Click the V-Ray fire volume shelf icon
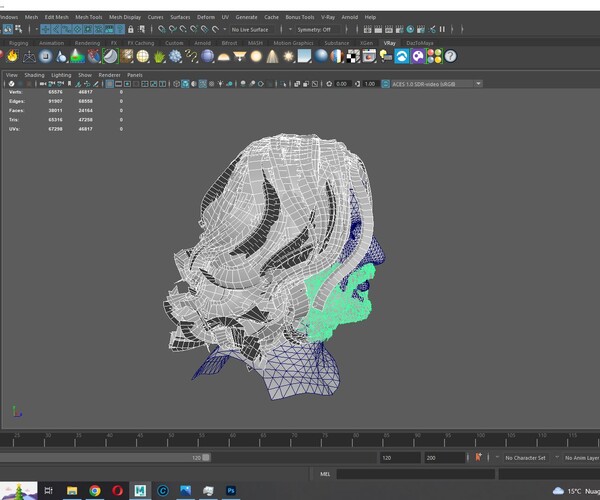Viewport: 600px width, 500px height. pyautogui.click(x=13, y=56)
